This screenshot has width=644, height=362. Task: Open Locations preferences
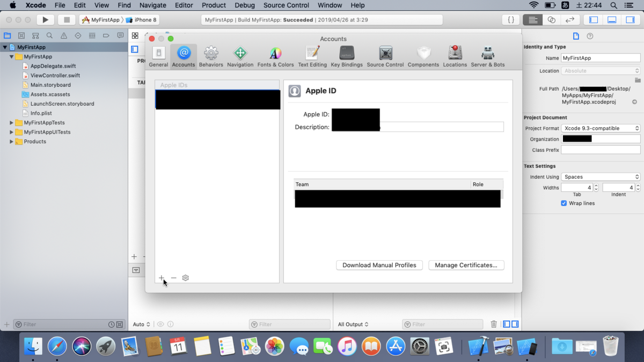pyautogui.click(x=455, y=56)
